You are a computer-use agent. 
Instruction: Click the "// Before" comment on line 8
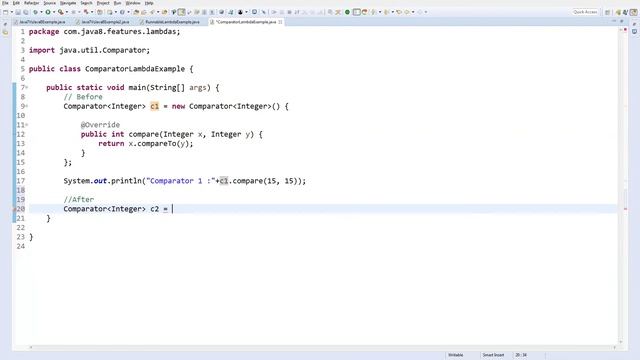point(83,97)
